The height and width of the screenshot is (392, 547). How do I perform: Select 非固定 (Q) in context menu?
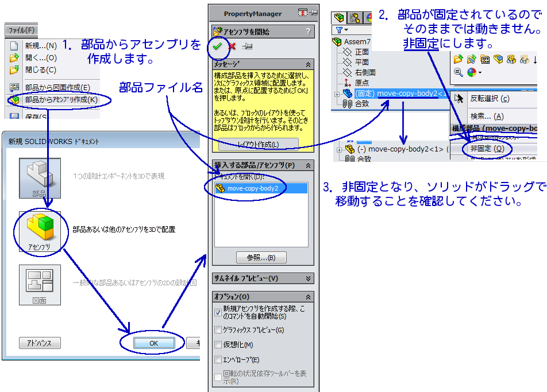pos(487,149)
